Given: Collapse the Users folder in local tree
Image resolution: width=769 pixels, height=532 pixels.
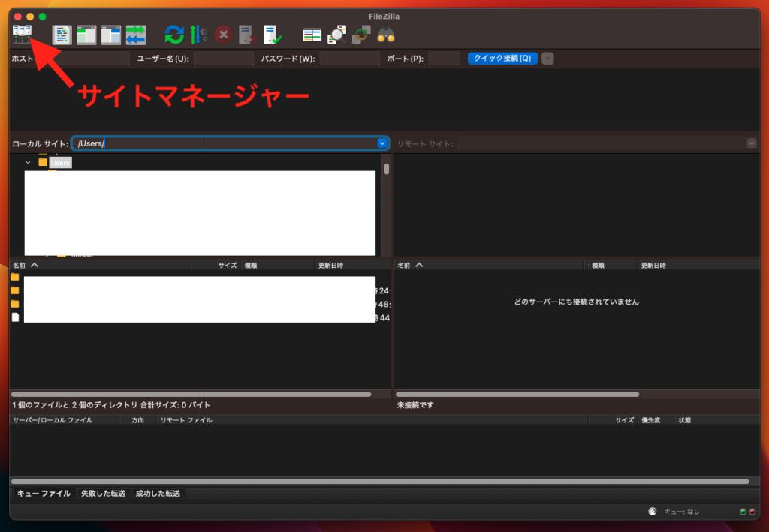Looking at the screenshot, I should pos(28,162).
